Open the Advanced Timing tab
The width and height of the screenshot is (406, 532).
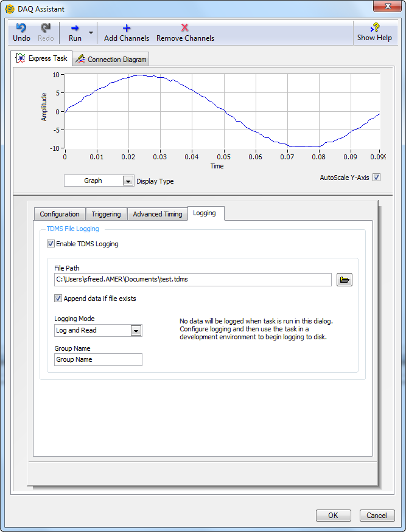157,214
